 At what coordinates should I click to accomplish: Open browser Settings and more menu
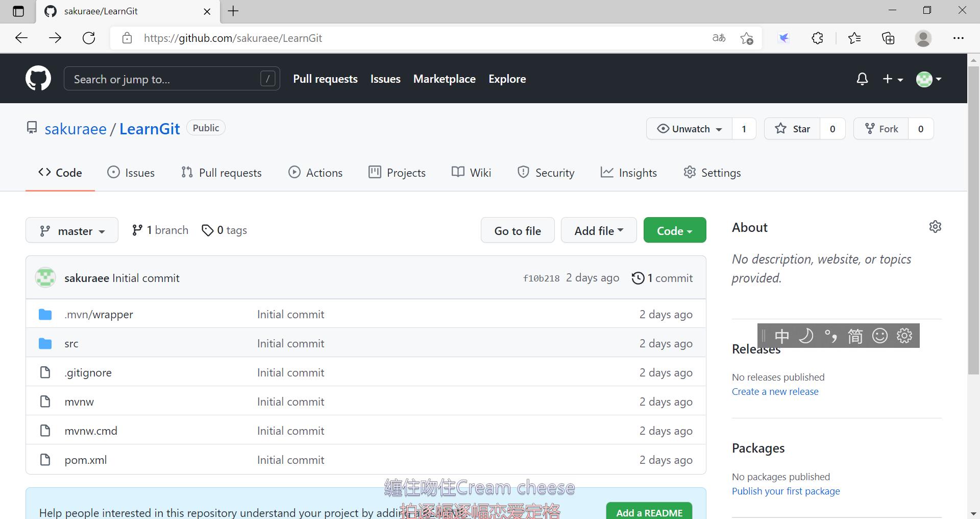pyautogui.click(x=959, y=38)
